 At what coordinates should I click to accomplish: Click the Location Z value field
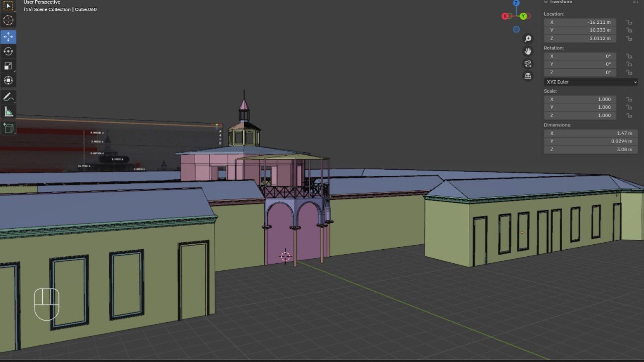pos(580,38)
